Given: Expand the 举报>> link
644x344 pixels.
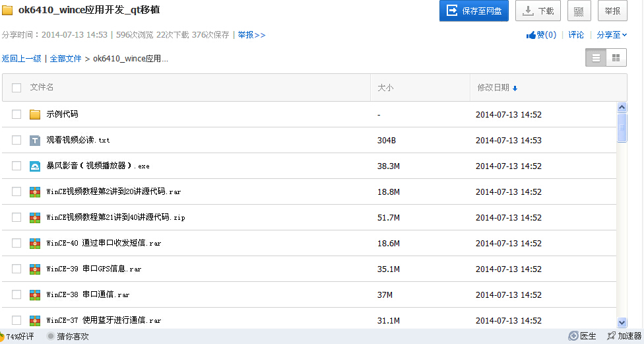Looking at the screenshot, I should pos(251,35).
